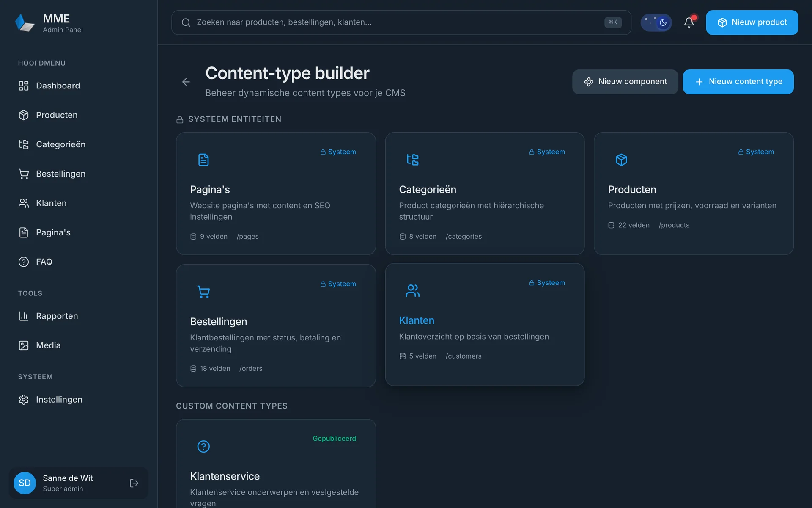Open the notifications bell
Image resolution: width=812 pixels, height=508 pixels.
pyautogui.click(x=689, y=22)
